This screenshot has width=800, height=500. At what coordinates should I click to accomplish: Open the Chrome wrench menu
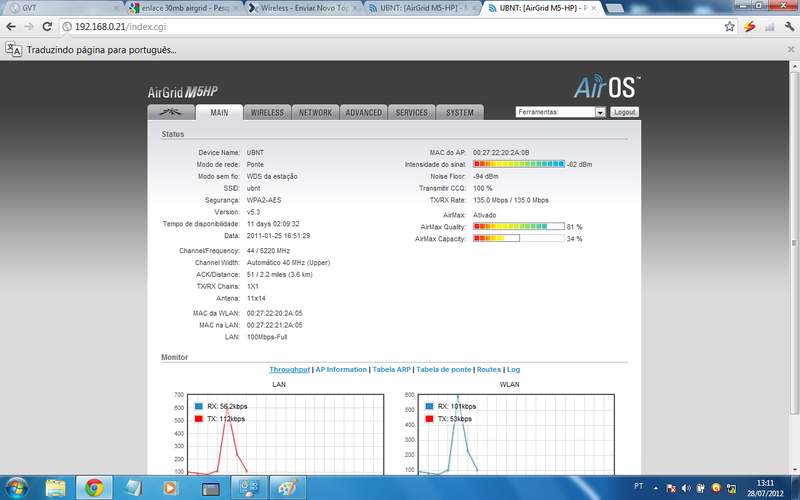(789, 27)
